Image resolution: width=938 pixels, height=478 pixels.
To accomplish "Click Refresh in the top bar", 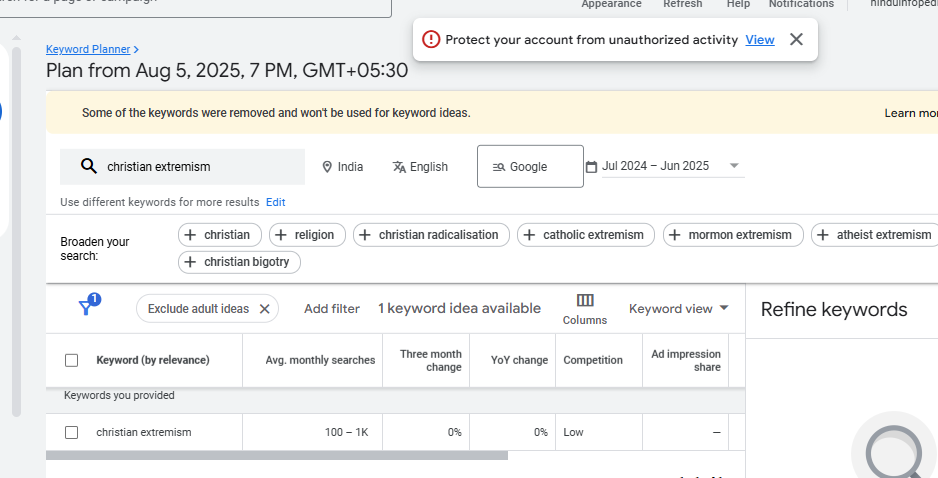I will point(683,4).
